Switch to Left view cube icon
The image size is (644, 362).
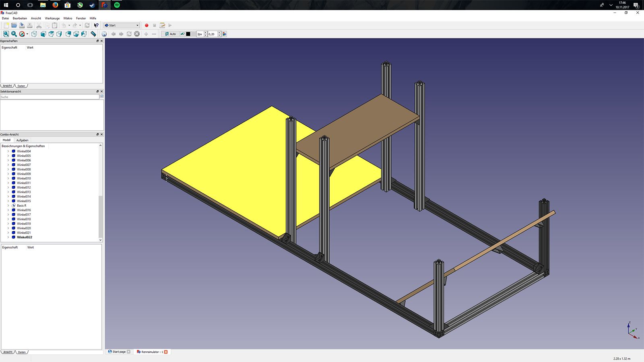84,34
